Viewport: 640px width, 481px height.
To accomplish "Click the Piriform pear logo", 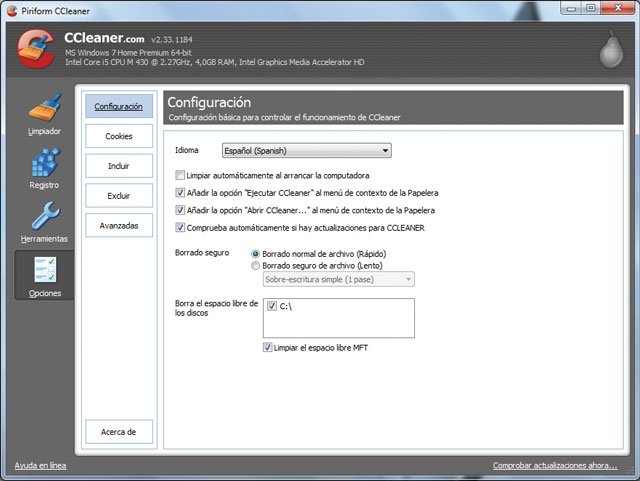I will click(x=611, y=50).
